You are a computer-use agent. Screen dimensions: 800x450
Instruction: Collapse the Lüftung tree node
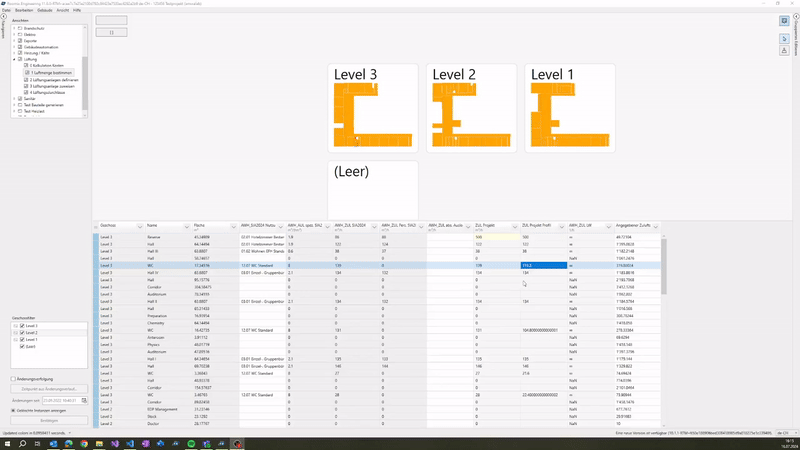click(14, 59)
